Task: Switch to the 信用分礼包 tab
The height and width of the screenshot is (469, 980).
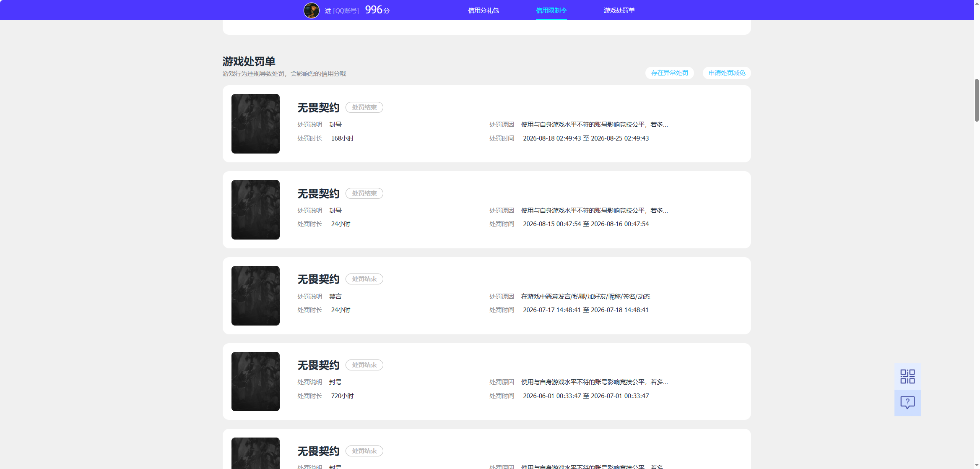Action: (483, 10)
